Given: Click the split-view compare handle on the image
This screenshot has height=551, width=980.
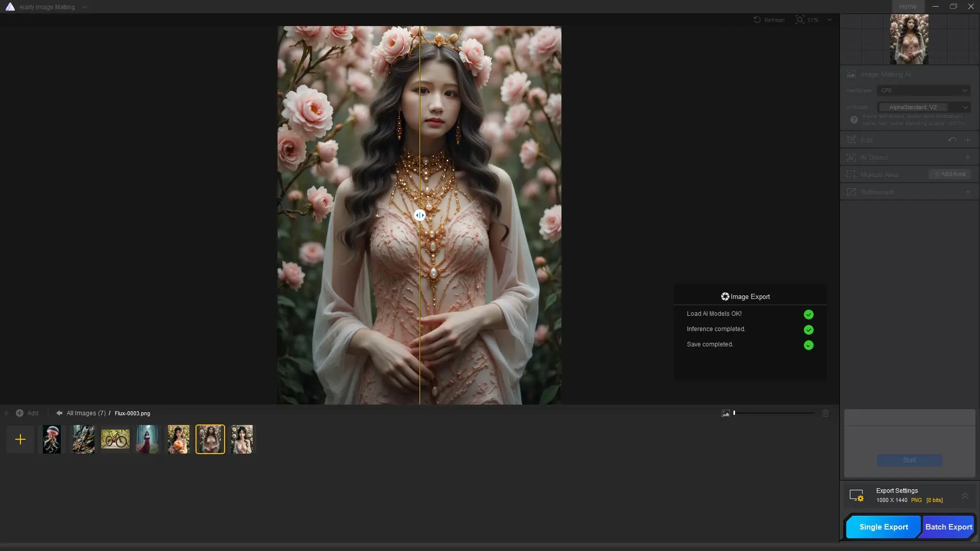Looking at the screenshot, I should click(420, 215).
